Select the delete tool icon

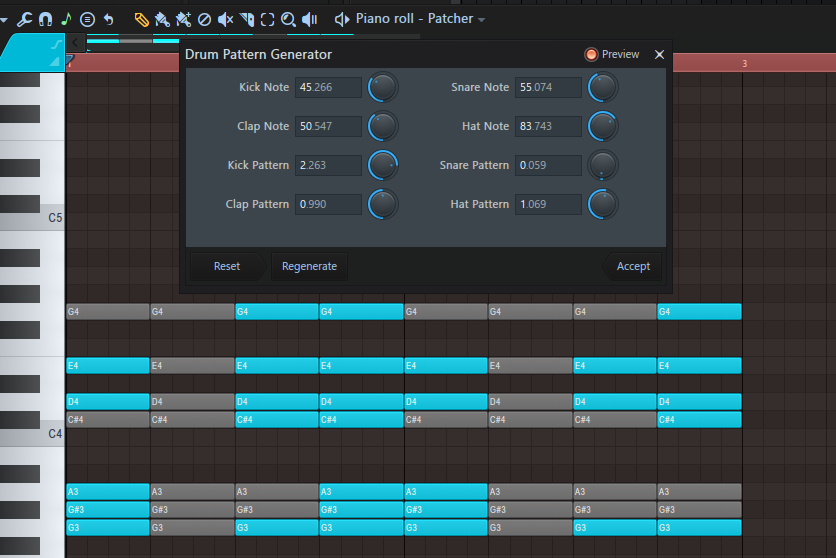[204, 19]
